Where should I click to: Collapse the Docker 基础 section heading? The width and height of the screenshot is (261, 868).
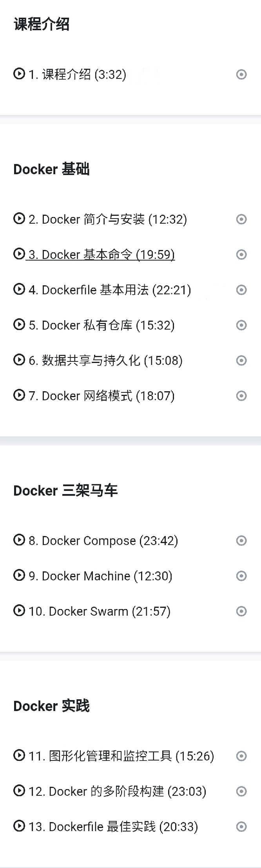click(x=51, y=169)
